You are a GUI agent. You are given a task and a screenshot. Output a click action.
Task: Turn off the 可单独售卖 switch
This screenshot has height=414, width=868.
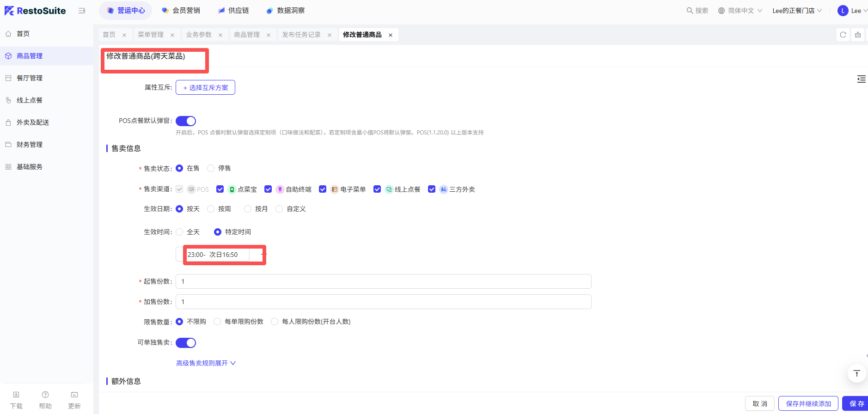[186, 343]
